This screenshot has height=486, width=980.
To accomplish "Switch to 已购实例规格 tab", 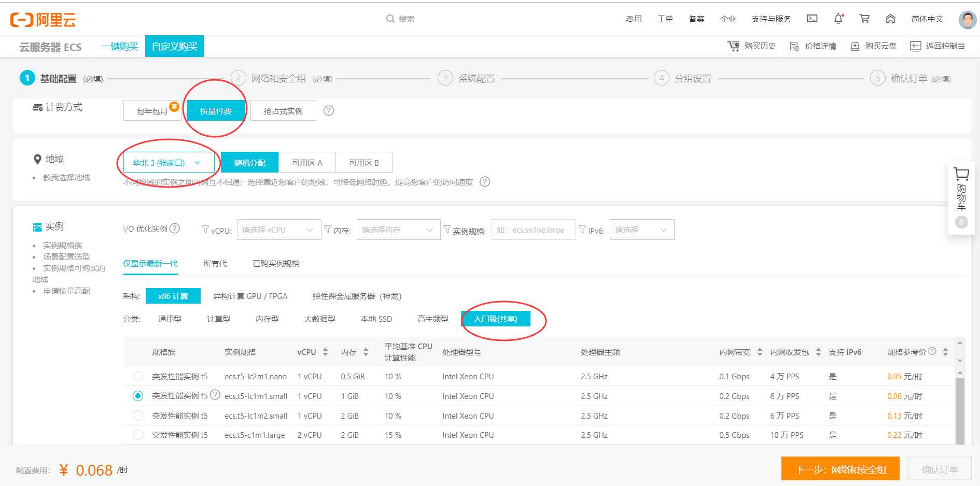I will pyautogui.click(x=276, y=263).
